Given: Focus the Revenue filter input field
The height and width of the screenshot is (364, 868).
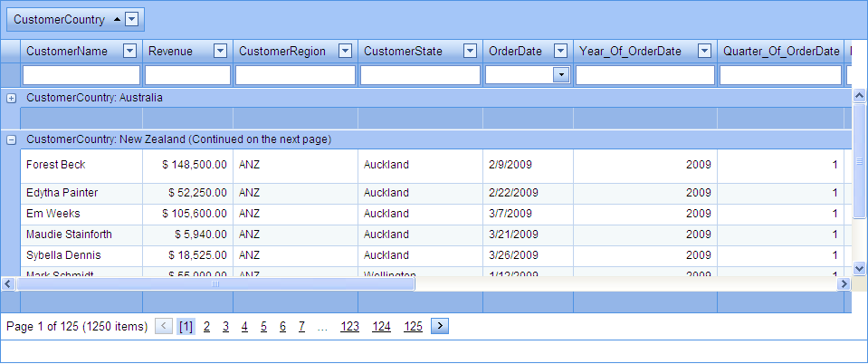Looking at the screenshot, I should pos(187,75).
